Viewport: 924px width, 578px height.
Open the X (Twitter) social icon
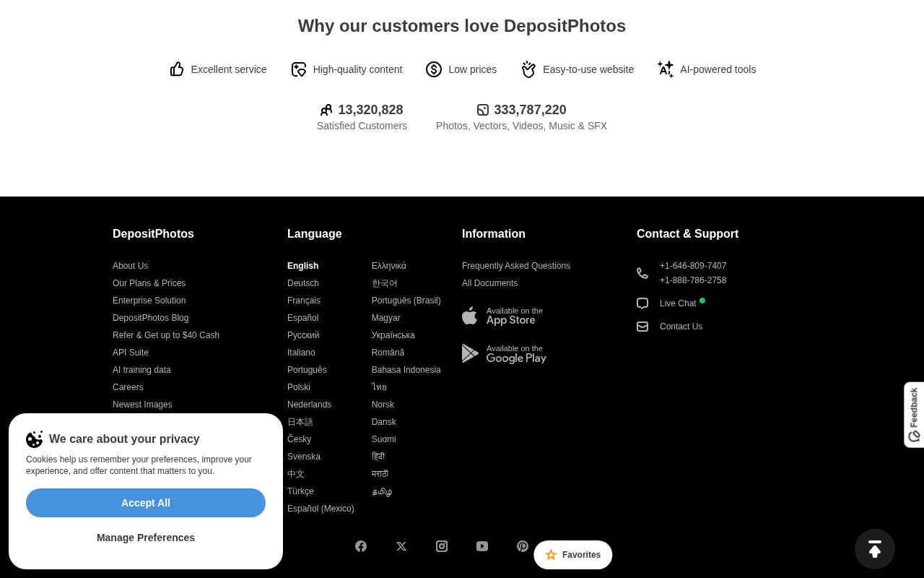click(401, 546)
